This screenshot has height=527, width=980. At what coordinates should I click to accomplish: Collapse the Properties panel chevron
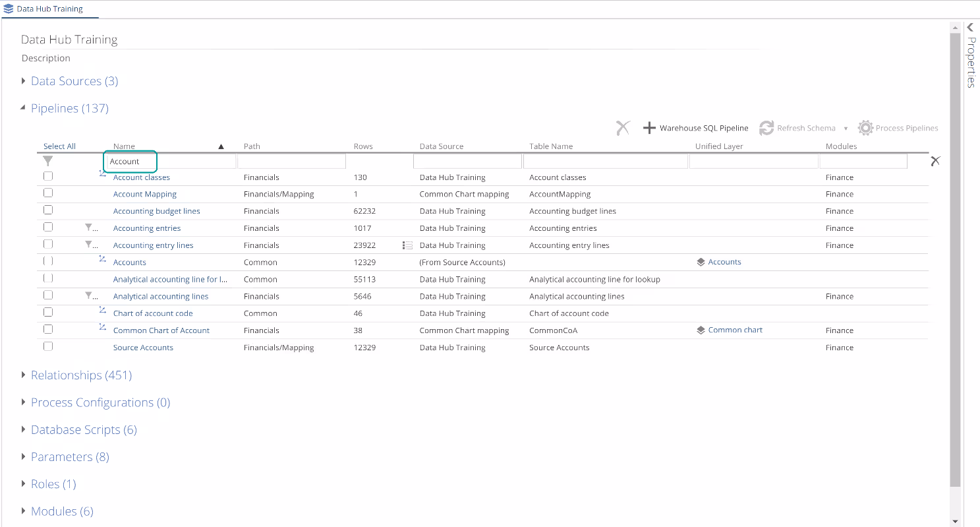point(970,27)
